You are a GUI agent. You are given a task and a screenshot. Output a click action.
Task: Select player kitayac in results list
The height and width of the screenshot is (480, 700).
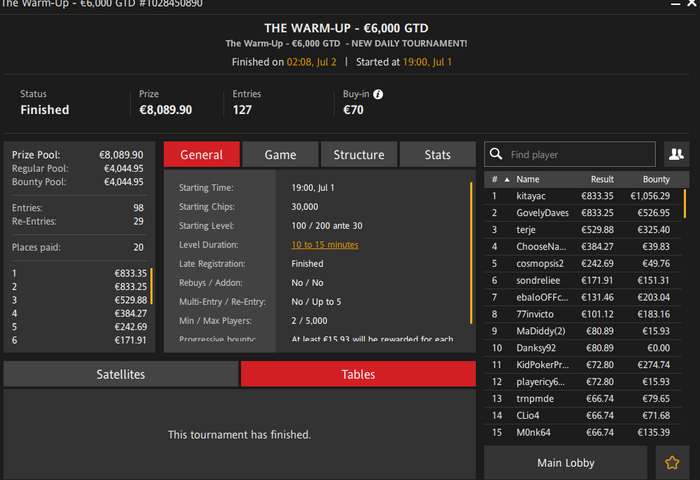[583, 196]
